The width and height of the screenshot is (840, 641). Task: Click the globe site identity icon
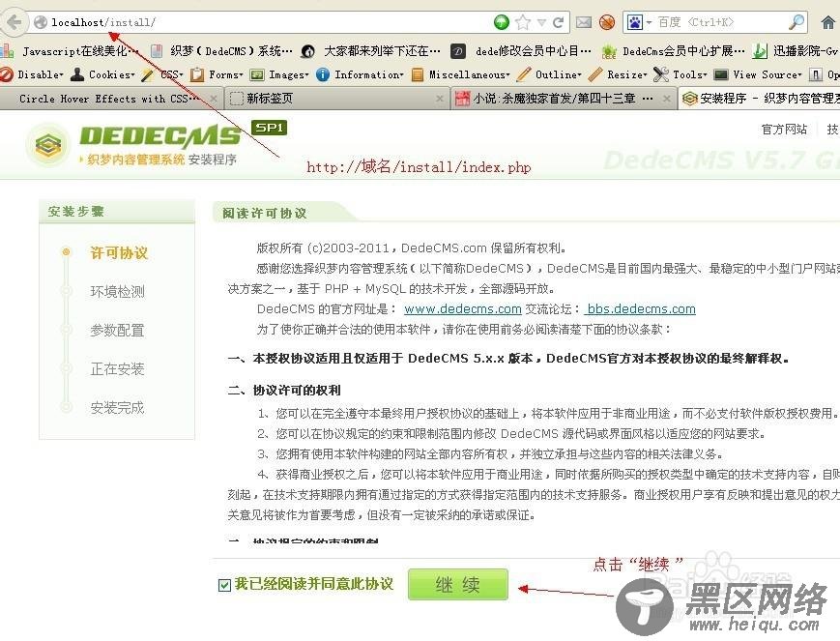41,22
